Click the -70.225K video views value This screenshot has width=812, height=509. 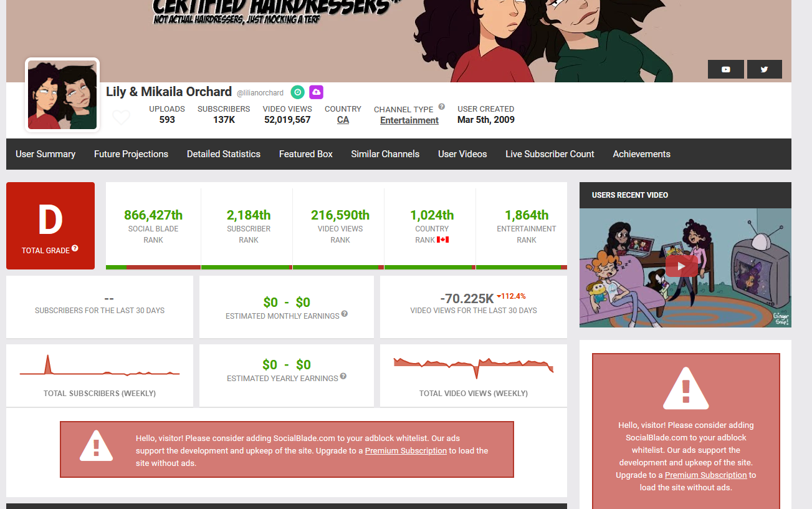467,298
